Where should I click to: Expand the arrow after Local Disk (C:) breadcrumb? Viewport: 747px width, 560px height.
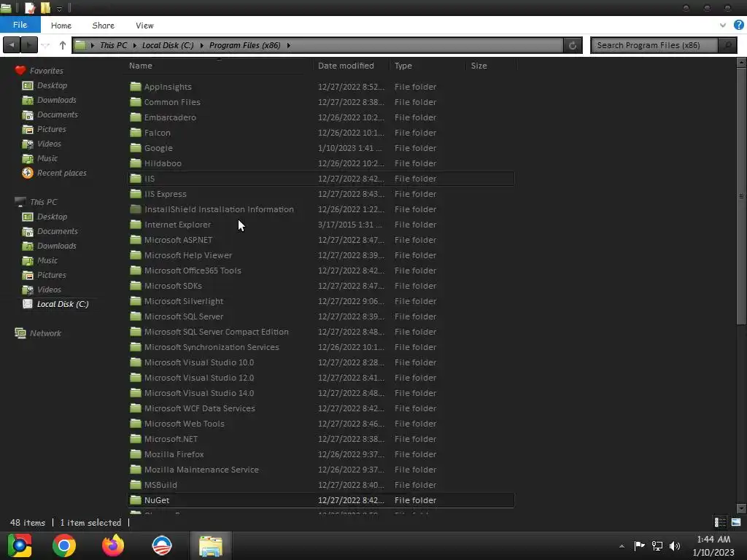tap(201, 45)
